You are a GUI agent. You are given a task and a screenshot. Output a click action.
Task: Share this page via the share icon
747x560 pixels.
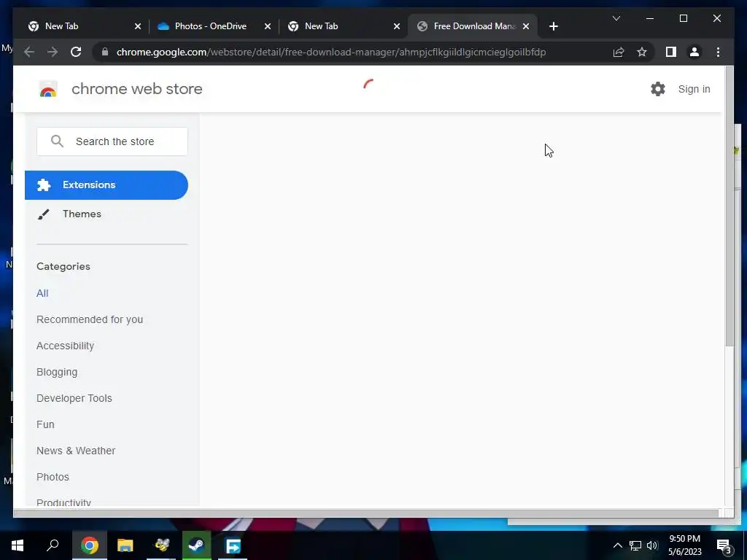tap(619, 52)
